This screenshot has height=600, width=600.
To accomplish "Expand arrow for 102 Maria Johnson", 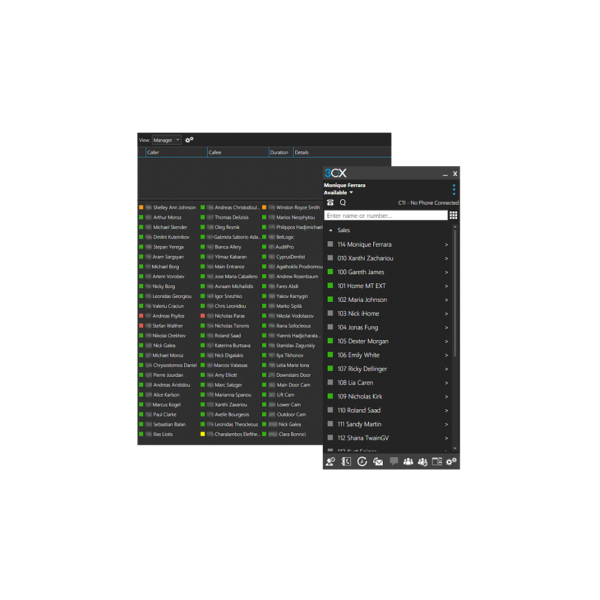I will (446, 300).
